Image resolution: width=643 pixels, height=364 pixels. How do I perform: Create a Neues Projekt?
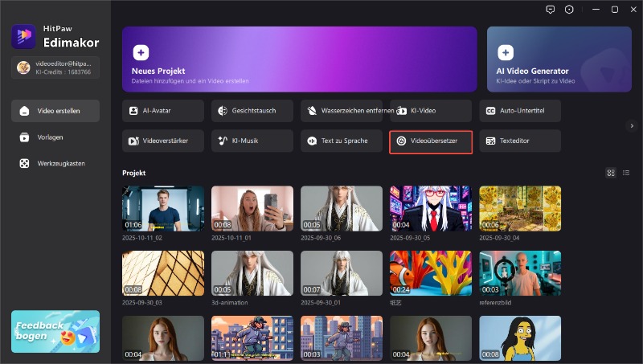point(299,59)
